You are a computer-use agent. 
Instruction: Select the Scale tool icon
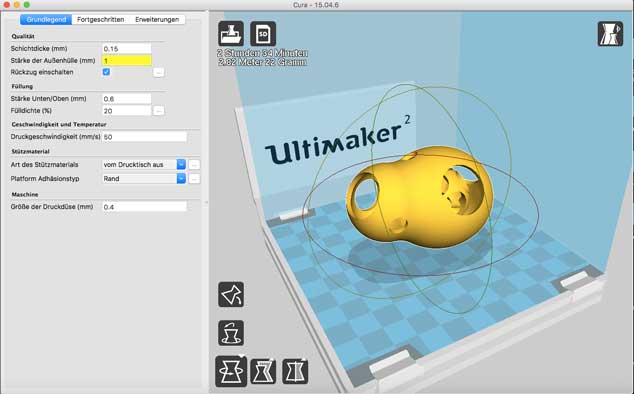tap(263, 371)
